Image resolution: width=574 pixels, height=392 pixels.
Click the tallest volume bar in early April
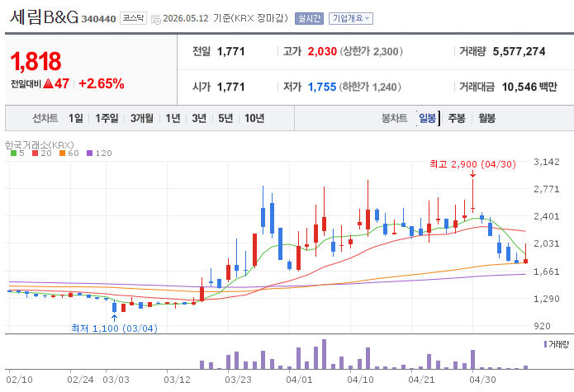coord(324,354)
